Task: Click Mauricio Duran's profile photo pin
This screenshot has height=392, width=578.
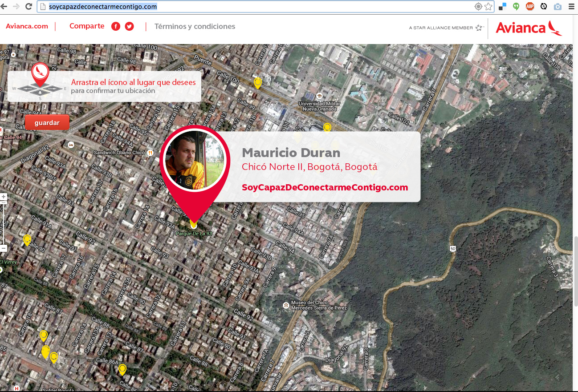Action: coord(195,161)
